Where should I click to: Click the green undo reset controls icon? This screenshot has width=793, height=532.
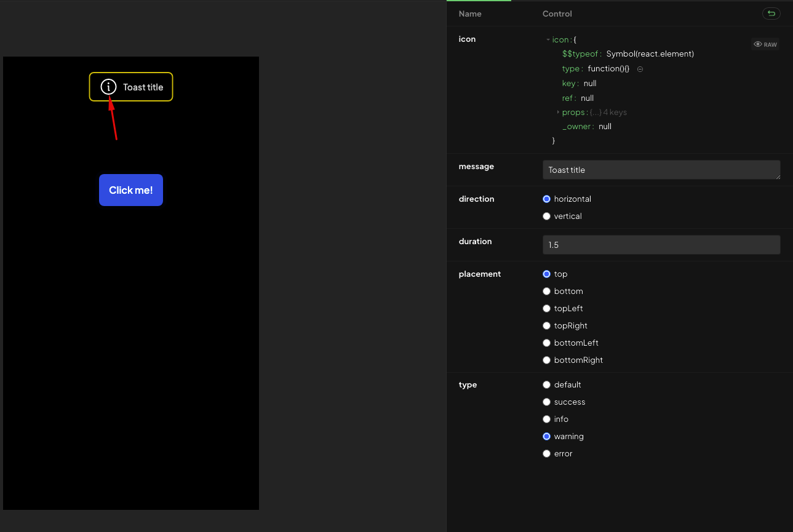pyautogui.click(x=771, y=13)
